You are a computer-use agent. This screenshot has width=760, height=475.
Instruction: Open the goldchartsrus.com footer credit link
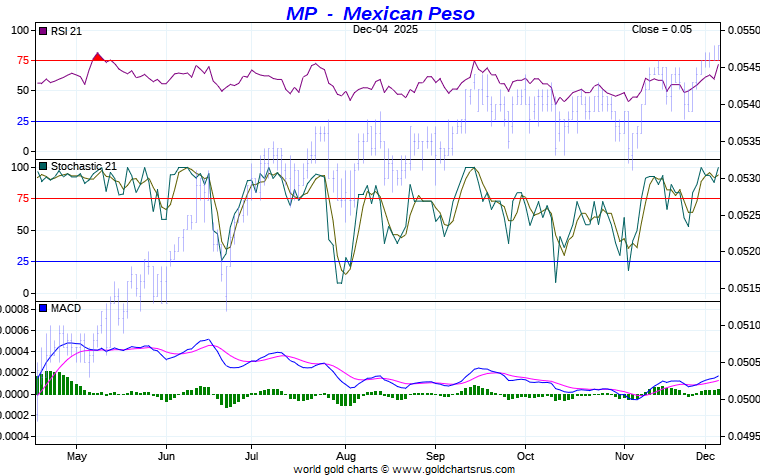404,469
